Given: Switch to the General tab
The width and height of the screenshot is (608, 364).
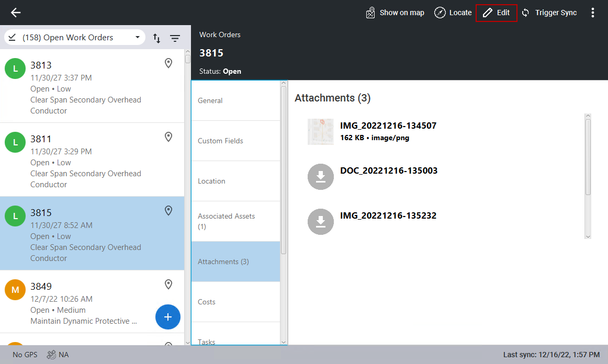Looking at the screenshot, I should coord(235,100).
